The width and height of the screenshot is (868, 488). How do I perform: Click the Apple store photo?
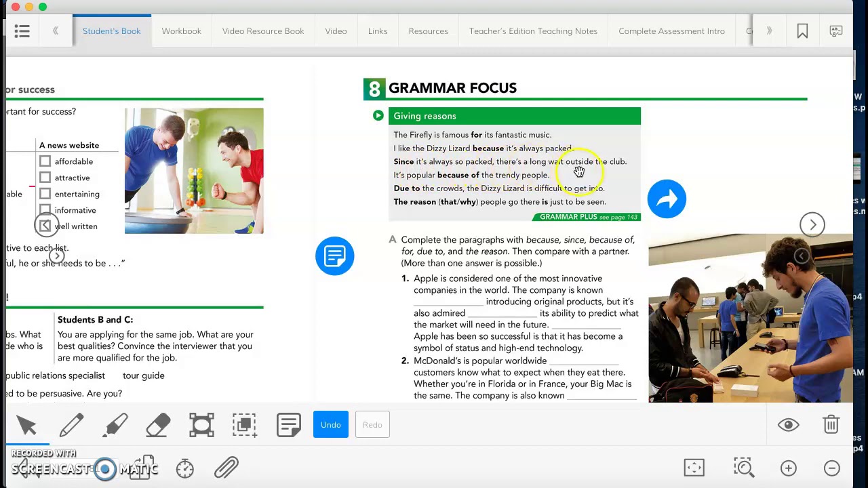click(x=751, y=318)
